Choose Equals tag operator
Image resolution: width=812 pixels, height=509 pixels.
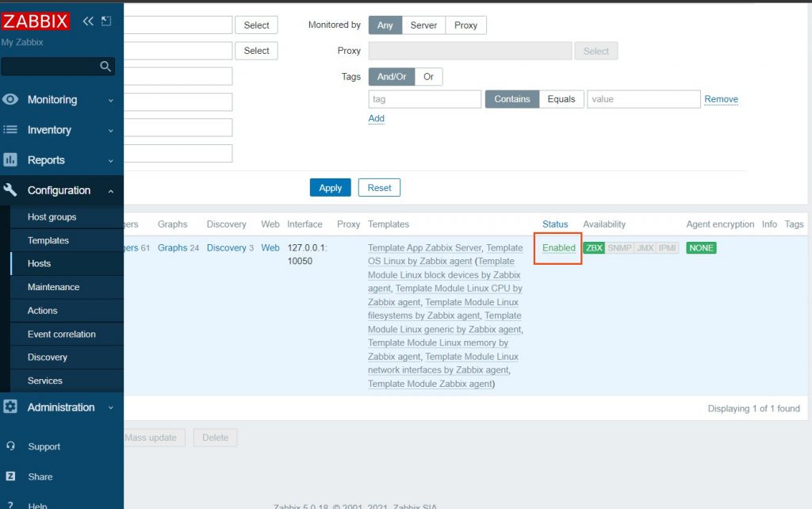point(561,99)
